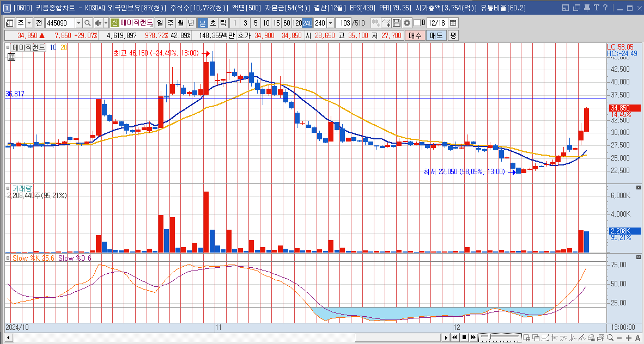Select the 주 weekly chart button beside 일

click(170, 23)
